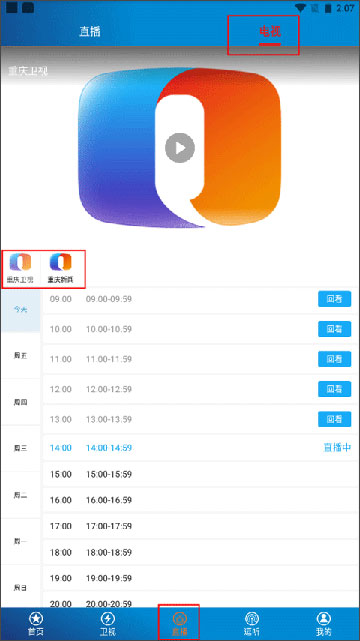Open the 卫视 lightning icon in bottom bar
The height and width of the screenshot is (641, 360).
coord(107,618)
